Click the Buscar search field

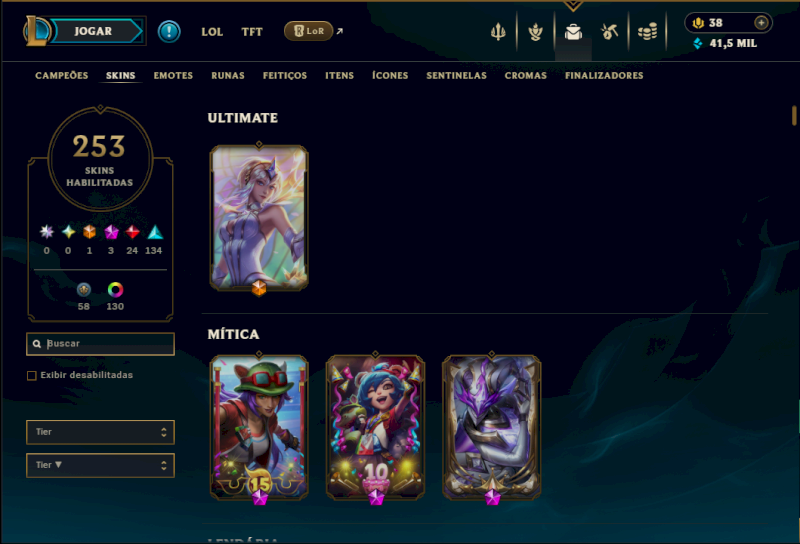[101, 344]
